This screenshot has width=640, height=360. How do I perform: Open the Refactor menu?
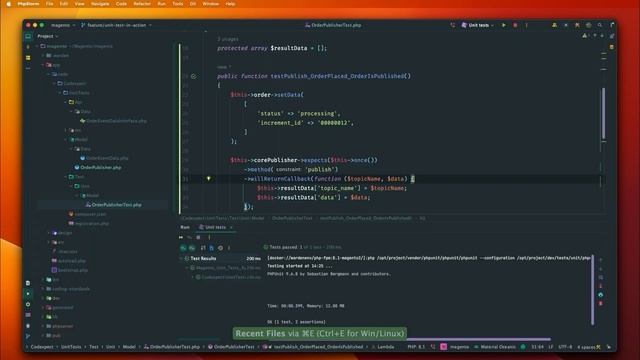click(142, 4)
